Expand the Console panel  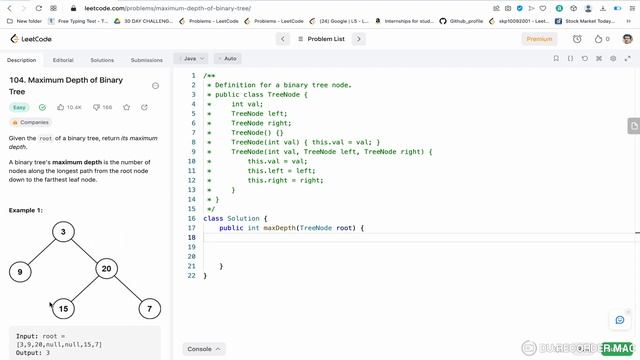[204, 349]
